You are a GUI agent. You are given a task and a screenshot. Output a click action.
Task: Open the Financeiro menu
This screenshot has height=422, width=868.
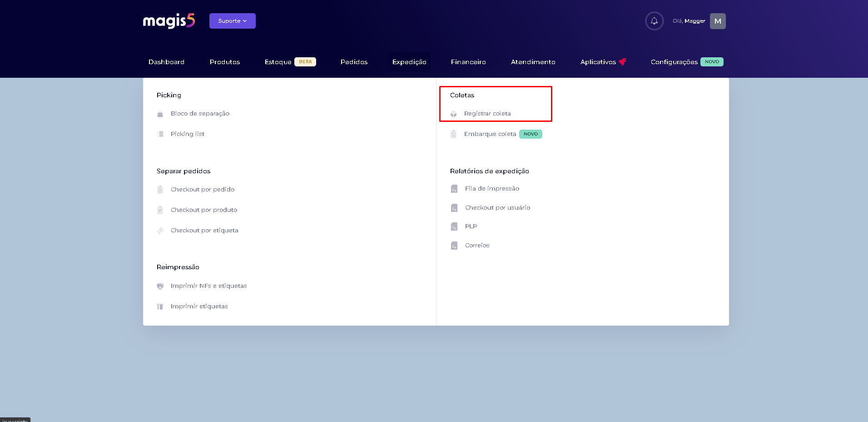468,62
